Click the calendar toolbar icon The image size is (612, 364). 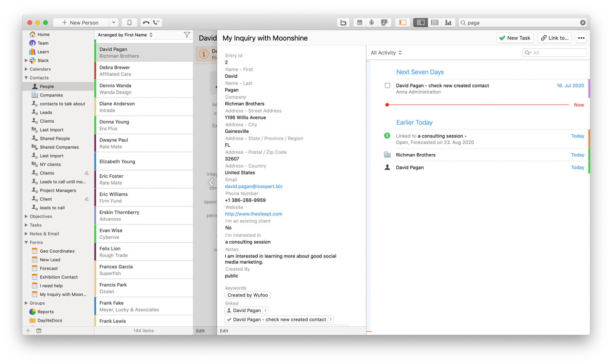[360, 22]
